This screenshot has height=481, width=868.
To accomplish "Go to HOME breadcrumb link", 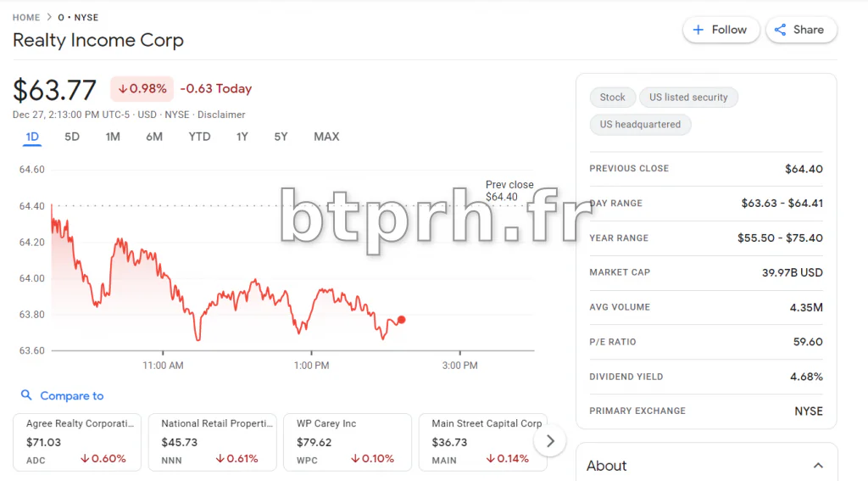I will 26,17.
